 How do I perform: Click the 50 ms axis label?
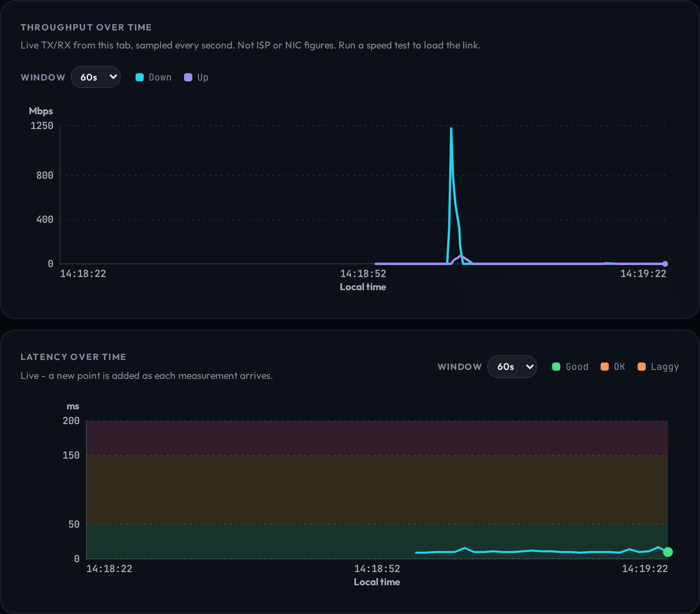point(74,524)
